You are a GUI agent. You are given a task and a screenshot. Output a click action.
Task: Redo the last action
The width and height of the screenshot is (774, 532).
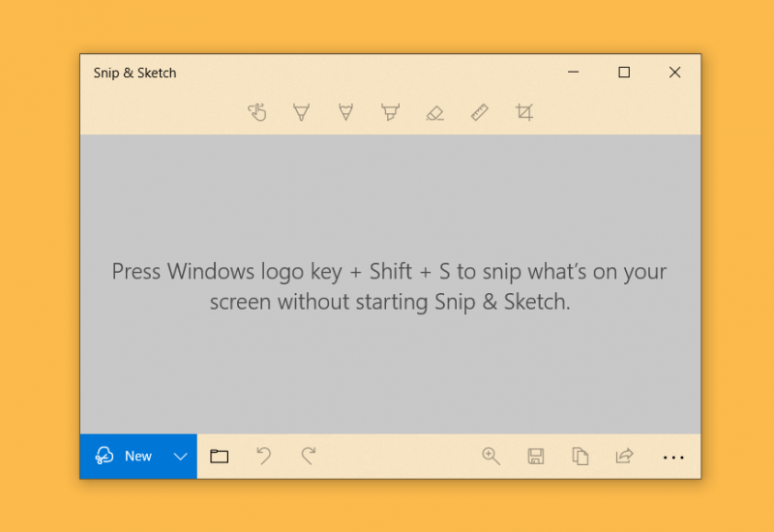(309, 456)
